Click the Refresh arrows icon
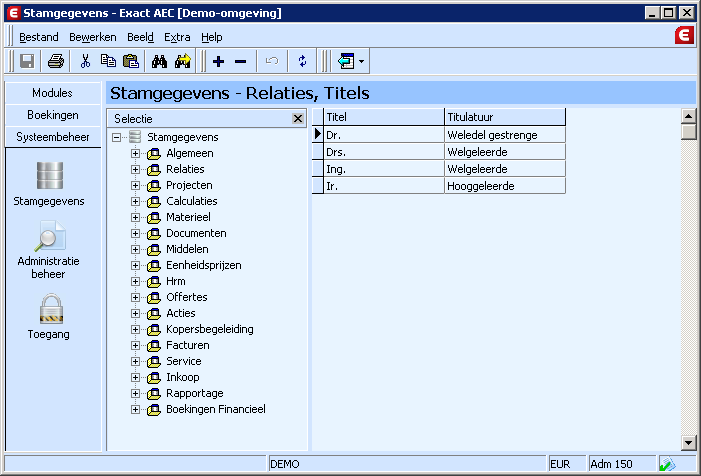 coord(303,61)
